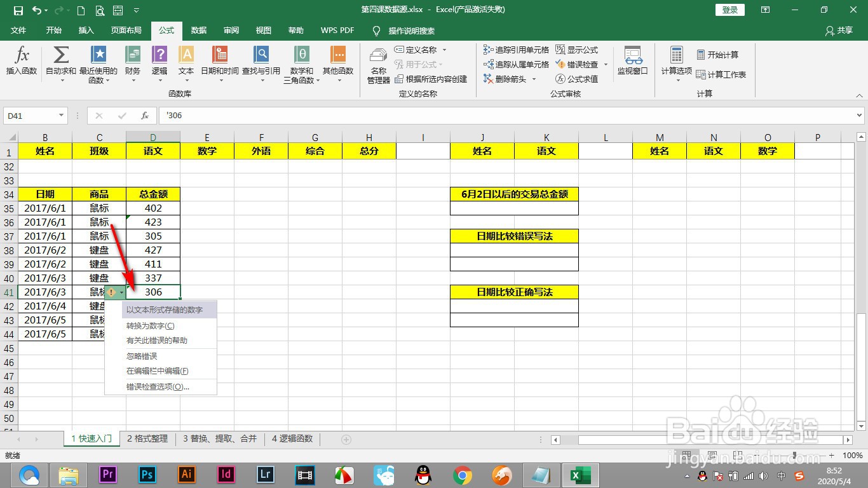Launch Chrome from the taskbar
The image size is (868, 488).
pyautogui.click(x=462, y=475)
